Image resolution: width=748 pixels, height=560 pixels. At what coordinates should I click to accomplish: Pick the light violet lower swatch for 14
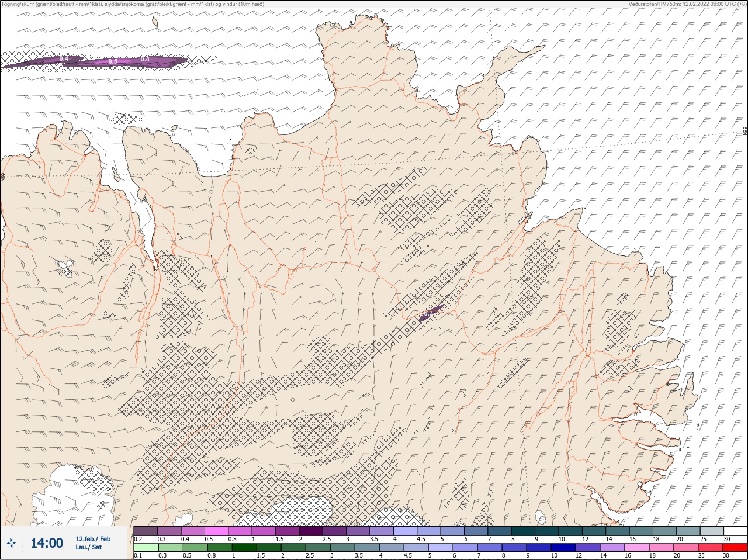[612, 548]
